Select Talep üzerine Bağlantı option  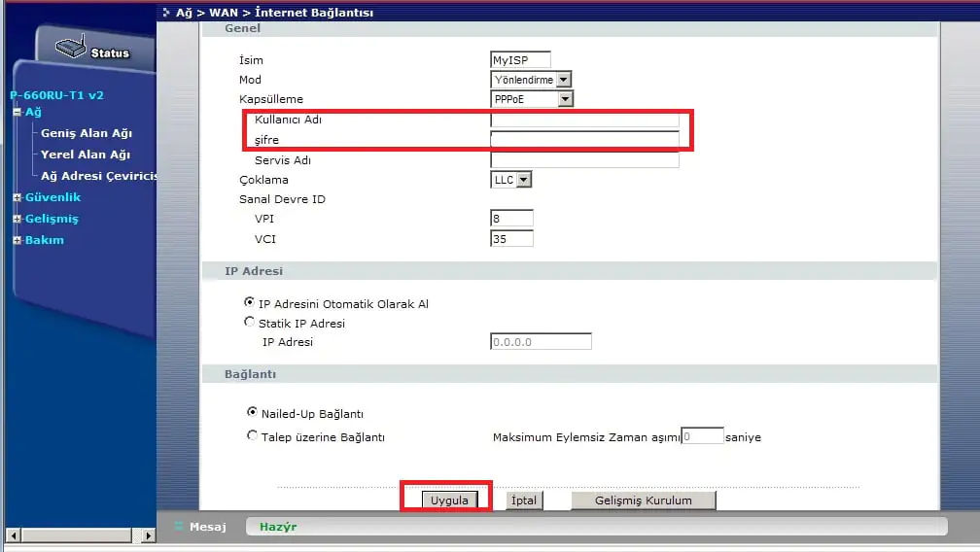253,436
